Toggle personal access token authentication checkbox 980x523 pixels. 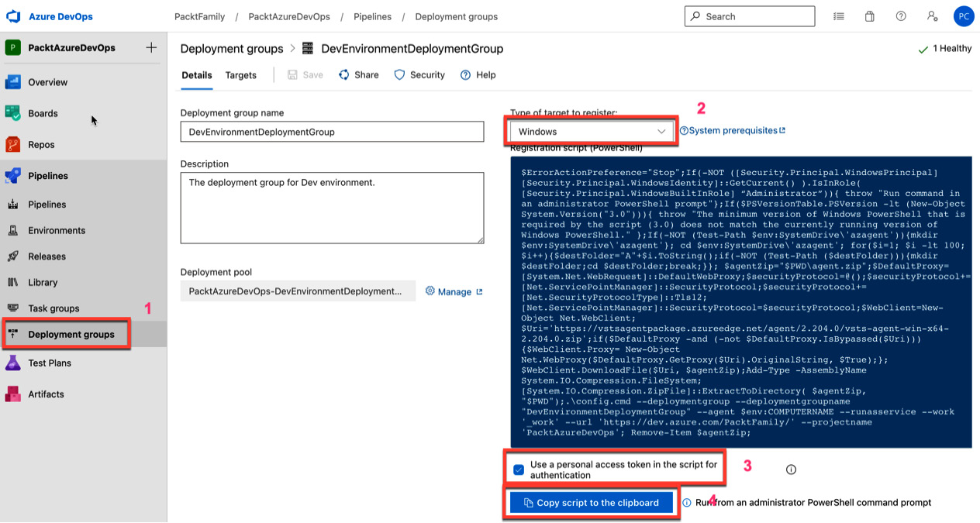(519, 470)
